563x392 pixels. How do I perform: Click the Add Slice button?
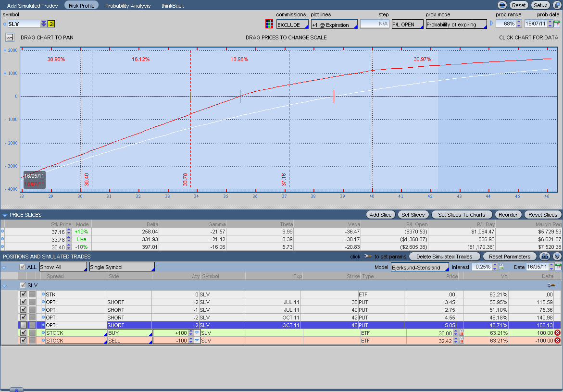381,214
